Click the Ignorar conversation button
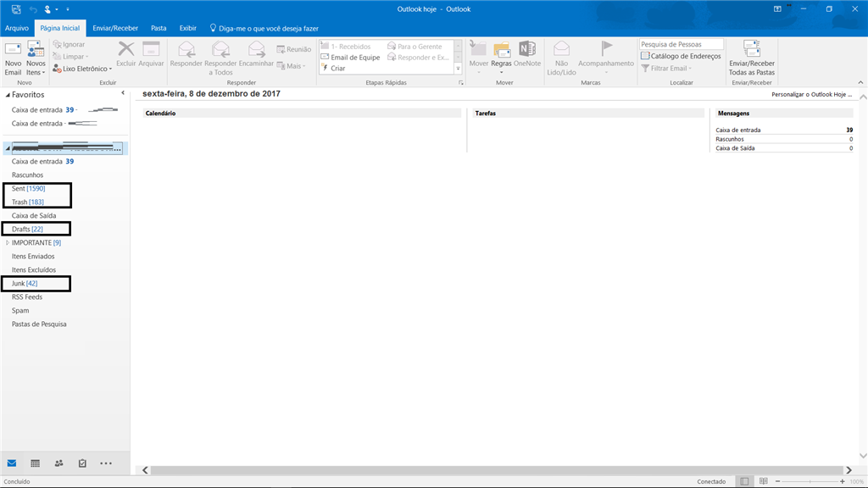This screenshot has height=488, width=868. coord(69,44)
